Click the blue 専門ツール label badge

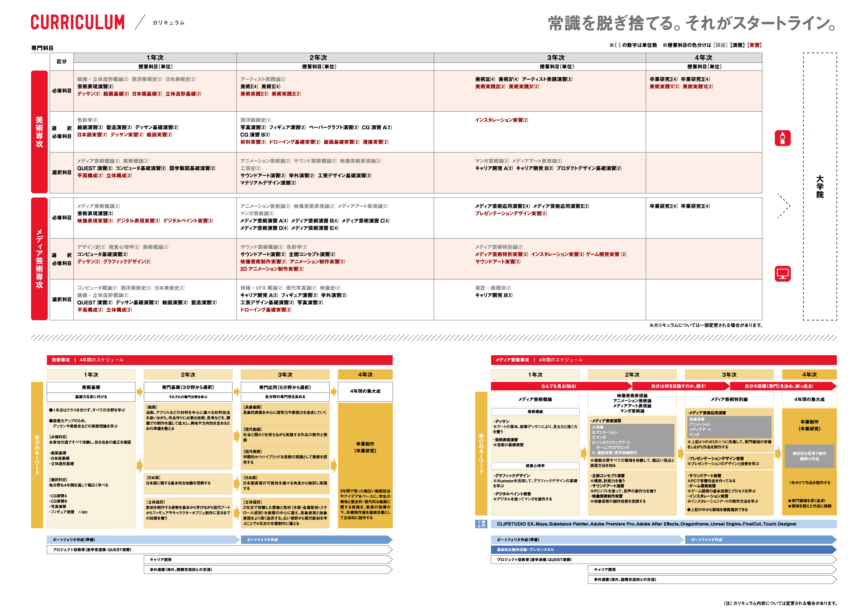click(x=481, y=524)
